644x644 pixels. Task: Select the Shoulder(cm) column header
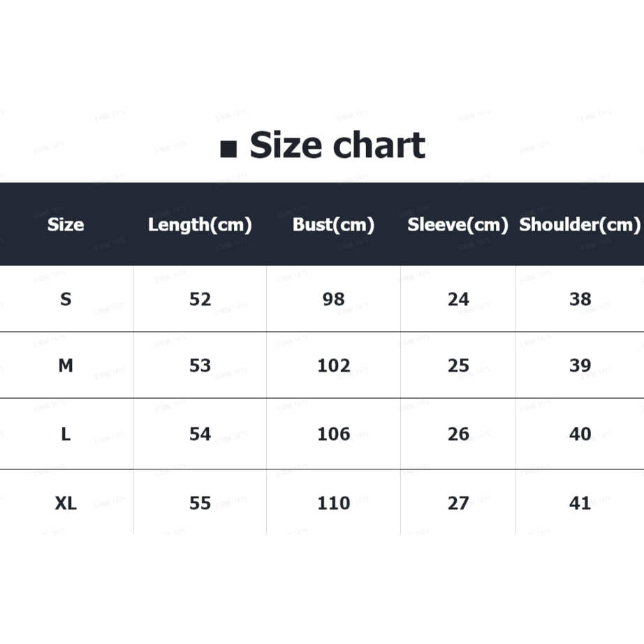[x=580, y=225]
